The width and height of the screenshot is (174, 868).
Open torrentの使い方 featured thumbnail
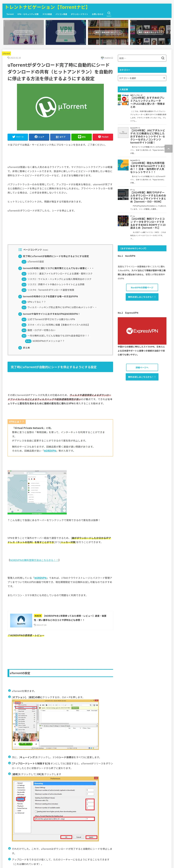click(x=24, y=32)
